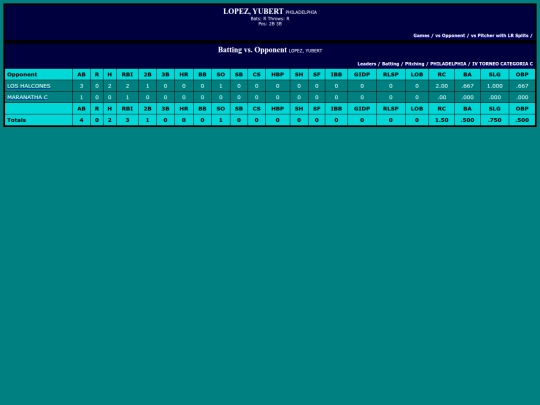The image size is (540, 405).
Task: Select the Batting vs. Opponent heading
Action: pyautogui.click(x=252, y=50)
